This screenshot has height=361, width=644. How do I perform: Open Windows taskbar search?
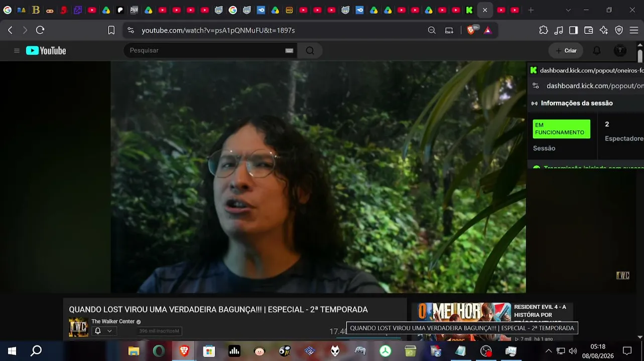(36, 351)
